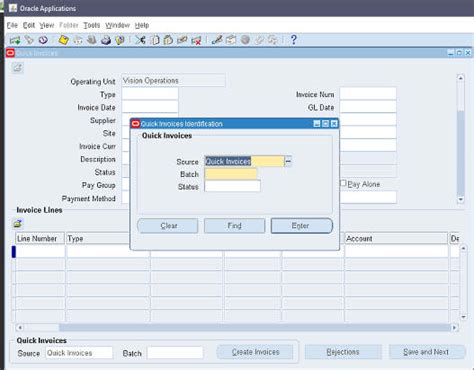This screenshot has height=370, width=474.
Task: Click the Rejections button
Action: click(x=343, y=352)
